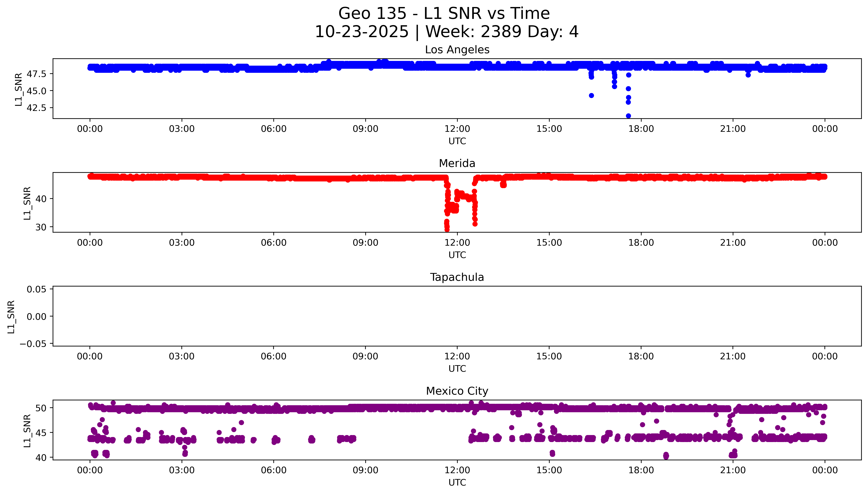Viewport: 868px width, 494px height.
Task: Click the 'Tapachula' subplot title
Action: point(457,277)
